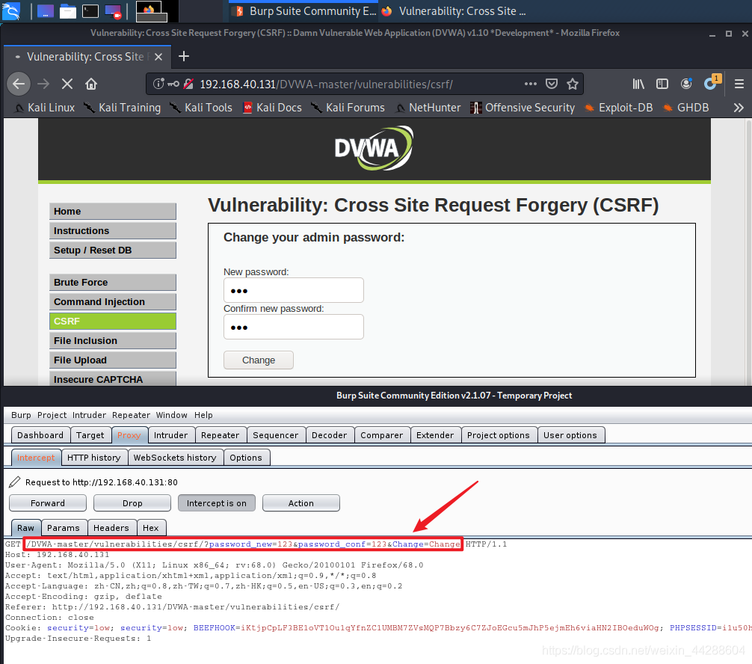Launch the terminal from the taskbar

coord(90,11)
